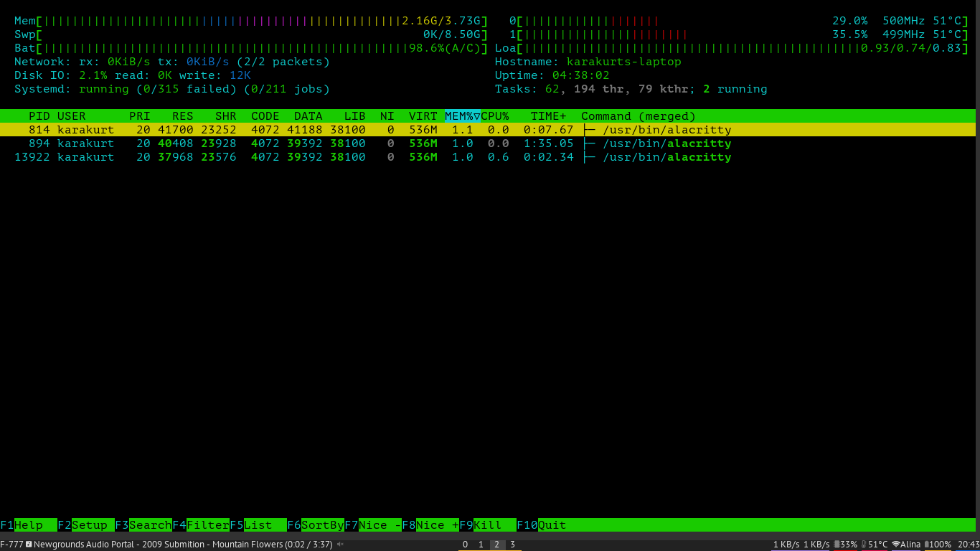Select active workspace 2 in status bar
Viewport: 980px width, 551px height.
(496, 545)
